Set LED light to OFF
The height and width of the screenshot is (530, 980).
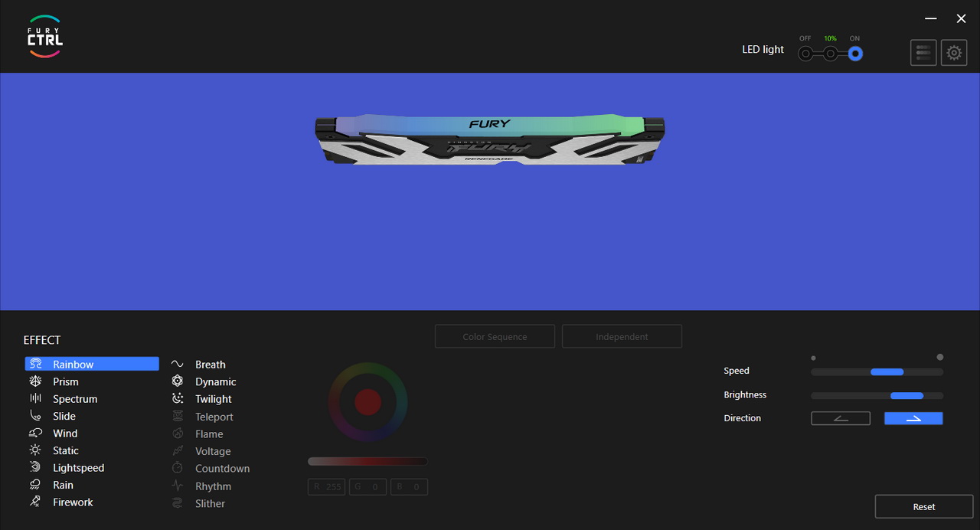pyautogui.click(x=805, y=54)
